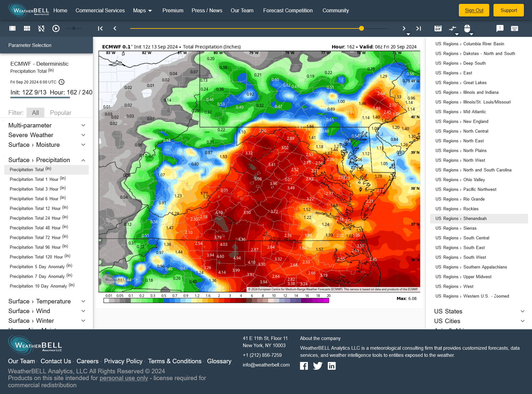Open WeatherBELL LinkedIn page
The image size is (532, 394).
[332, 366]
